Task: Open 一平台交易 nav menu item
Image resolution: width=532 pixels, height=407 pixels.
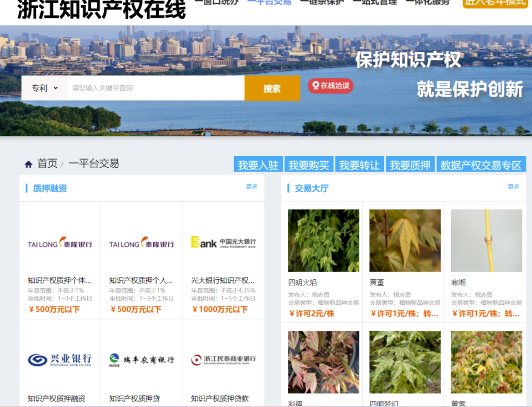Action: pyautogui.click(x=269, y=2)
